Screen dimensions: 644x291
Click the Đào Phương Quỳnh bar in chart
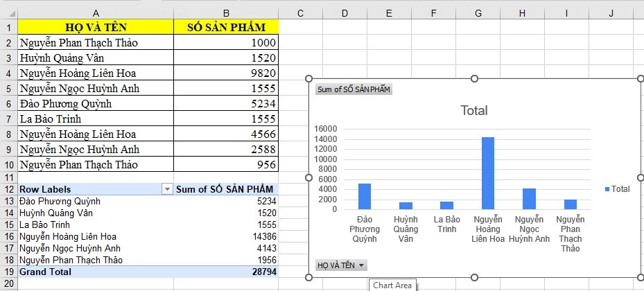click(x=365, y=196)
